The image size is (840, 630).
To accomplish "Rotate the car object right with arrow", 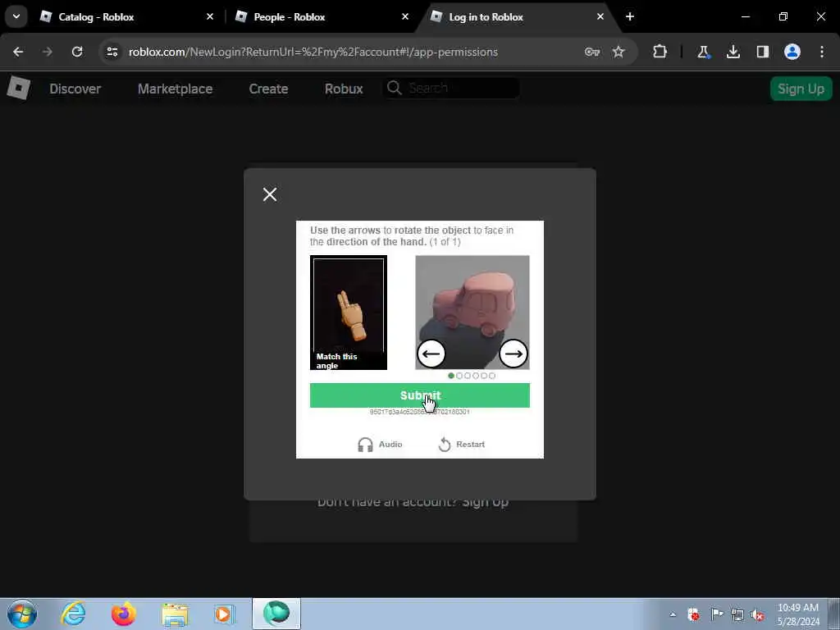I will pyautogui.click(x=514, y=354).
